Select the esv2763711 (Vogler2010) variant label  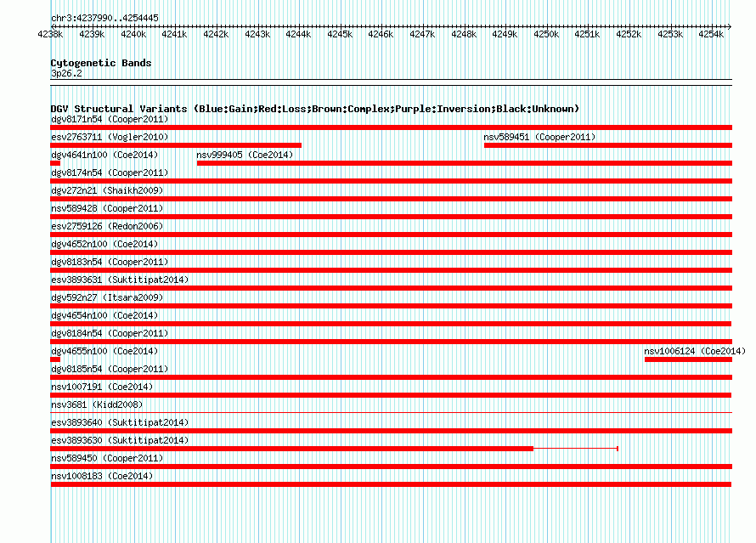tap(110, 138)
